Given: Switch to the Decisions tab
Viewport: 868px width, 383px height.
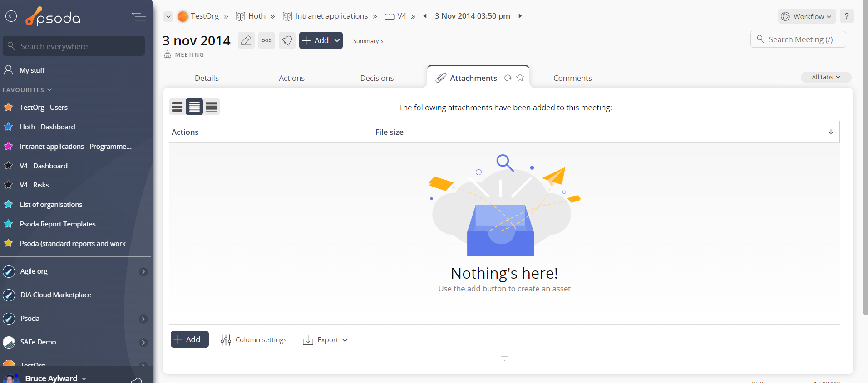Looking at the screenshot, I should pyautogui.click(x=377, y=78).
